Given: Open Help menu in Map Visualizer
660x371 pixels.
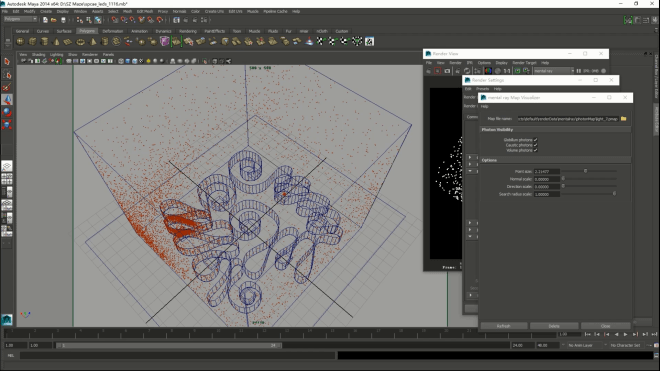Looking at the screenshot, I should [x=484, y=107].
